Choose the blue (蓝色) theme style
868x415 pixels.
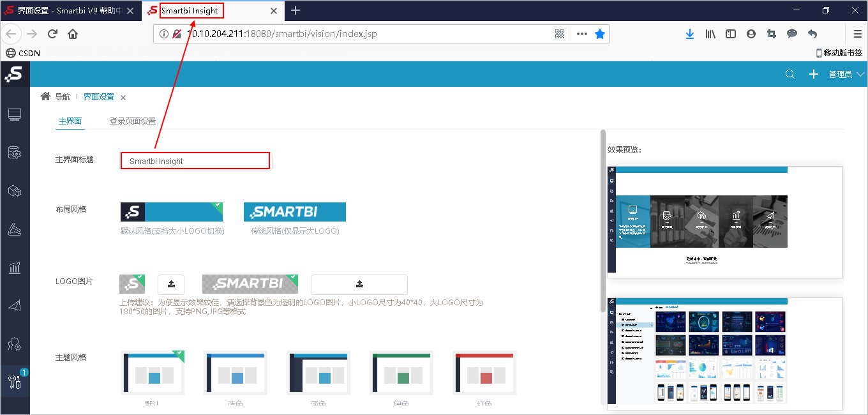[x=236, y=373]
